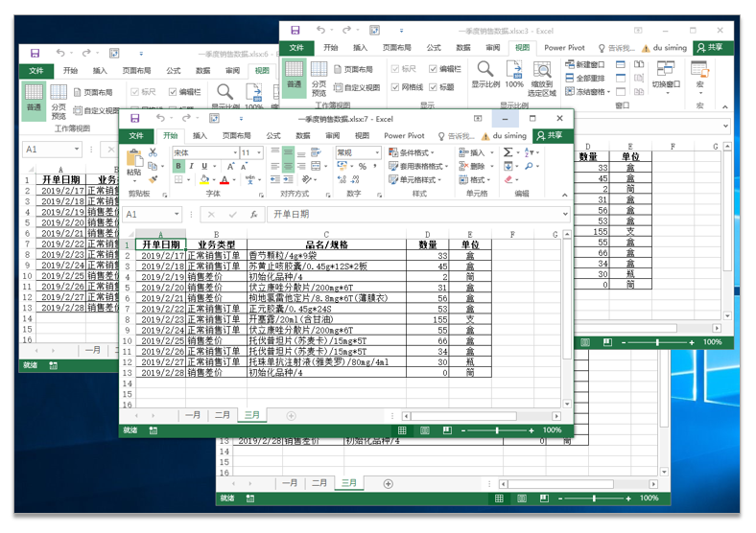
Task: Click the Save icon in the xlsx:7 window
Action: point(135,119)
